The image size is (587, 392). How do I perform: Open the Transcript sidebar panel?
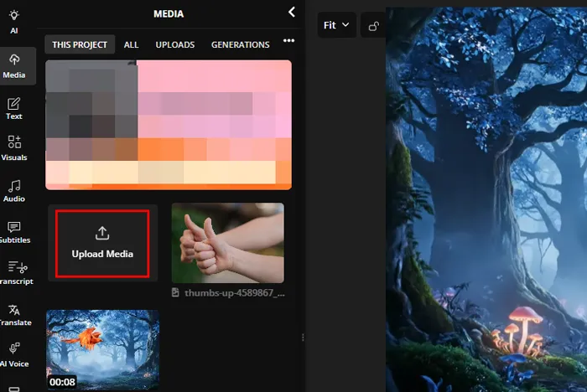pos(17,273)
